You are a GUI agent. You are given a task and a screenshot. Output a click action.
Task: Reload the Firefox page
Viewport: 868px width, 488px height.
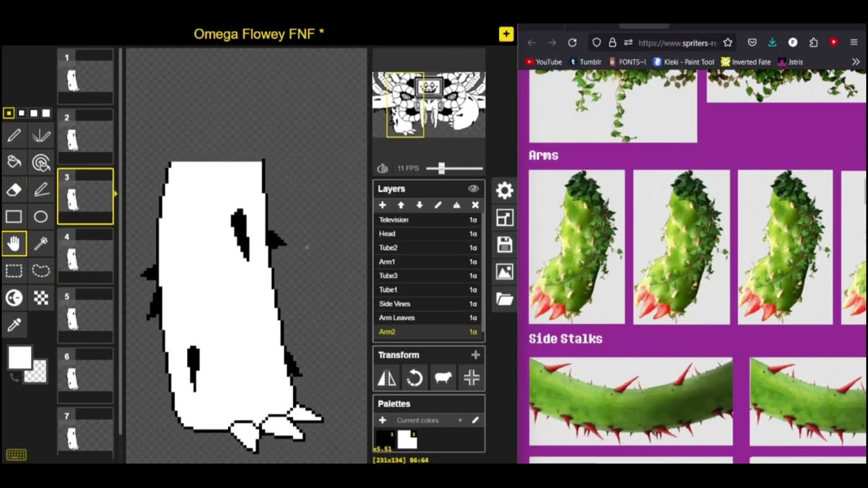coord(572,42)
